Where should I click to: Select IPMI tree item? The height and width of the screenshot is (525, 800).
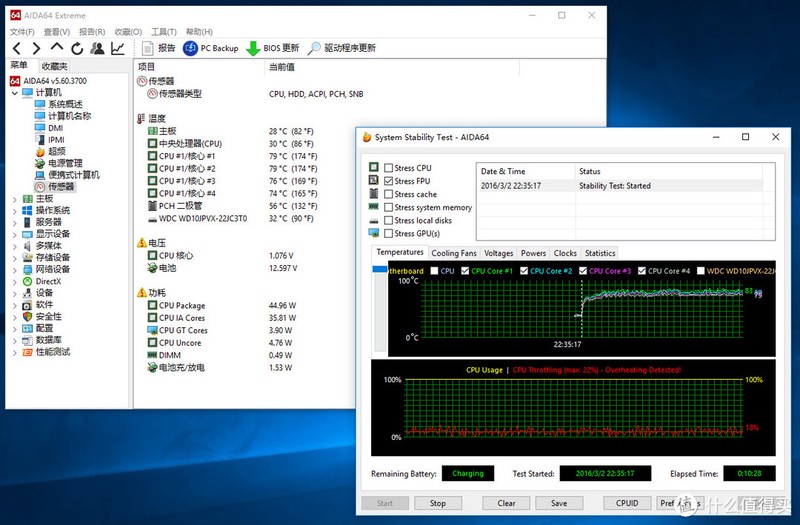[x=56, y=140]
